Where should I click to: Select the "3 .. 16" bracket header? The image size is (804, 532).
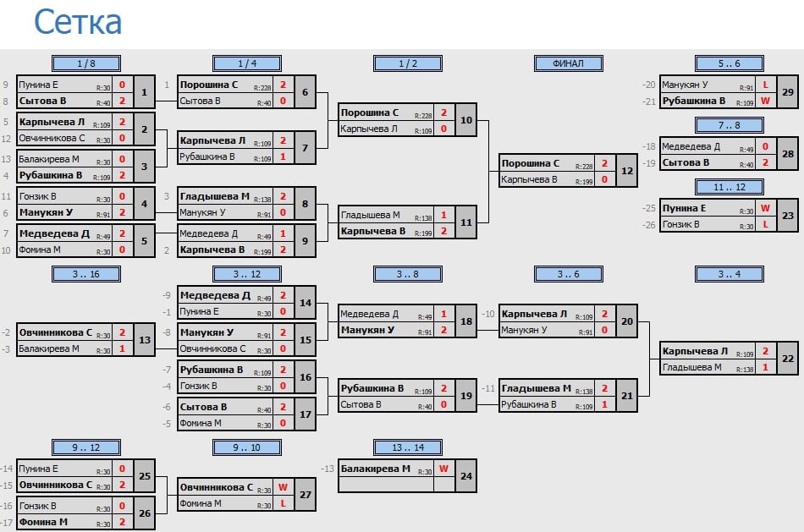[x=85, y=273]
